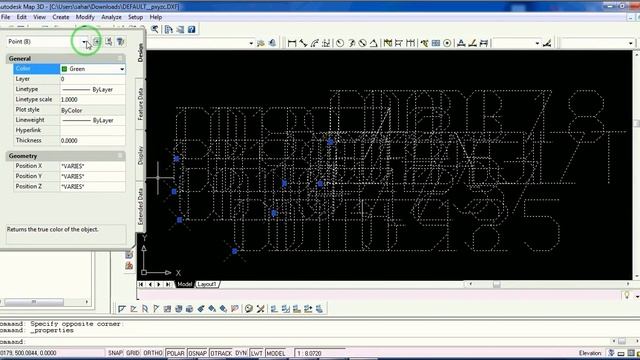Image resolution: width=640 pixels, height=360 pixels.
Task: Toggle OSNAP in status bar
Action: pos(198,353)
